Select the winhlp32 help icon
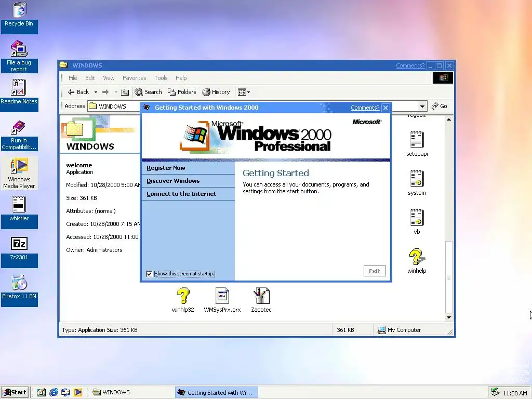Image resolution: width=532 pixels, height=399 pixels. (x=183, y=300)
